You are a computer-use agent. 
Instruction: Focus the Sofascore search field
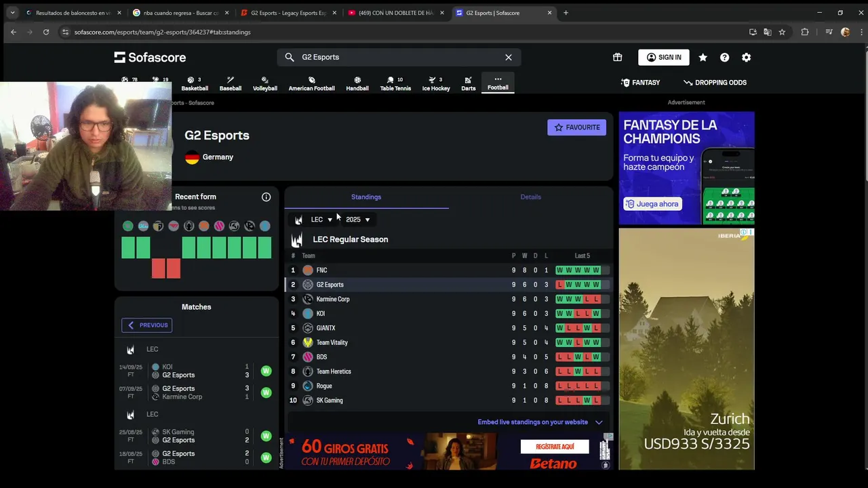[400, 58]
